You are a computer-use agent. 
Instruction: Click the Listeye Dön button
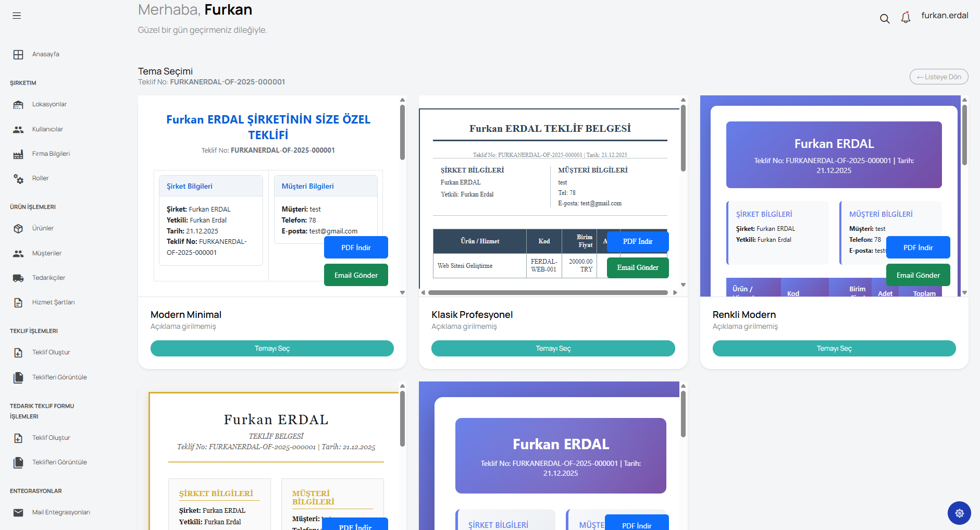point(939,77)
